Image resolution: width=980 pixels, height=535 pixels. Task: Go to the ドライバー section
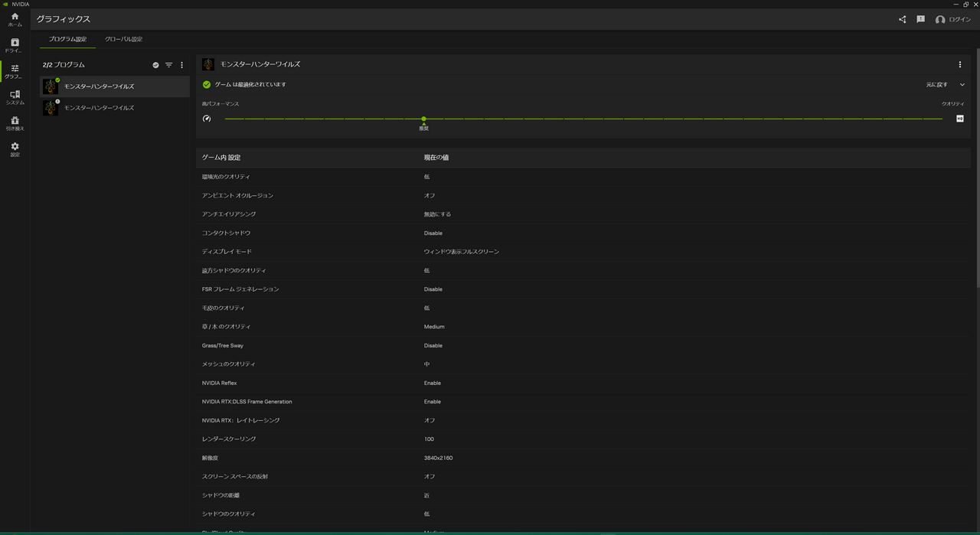click(x=14, y=45)
